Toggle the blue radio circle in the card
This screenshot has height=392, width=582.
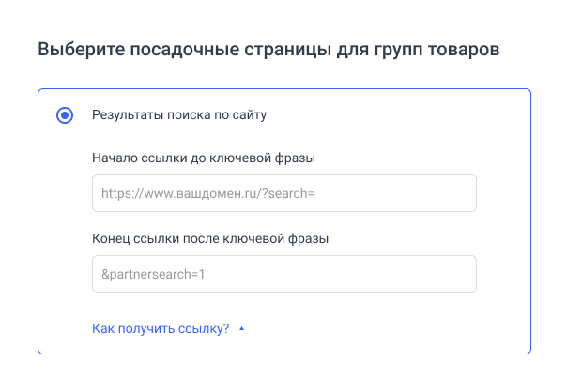65,115
